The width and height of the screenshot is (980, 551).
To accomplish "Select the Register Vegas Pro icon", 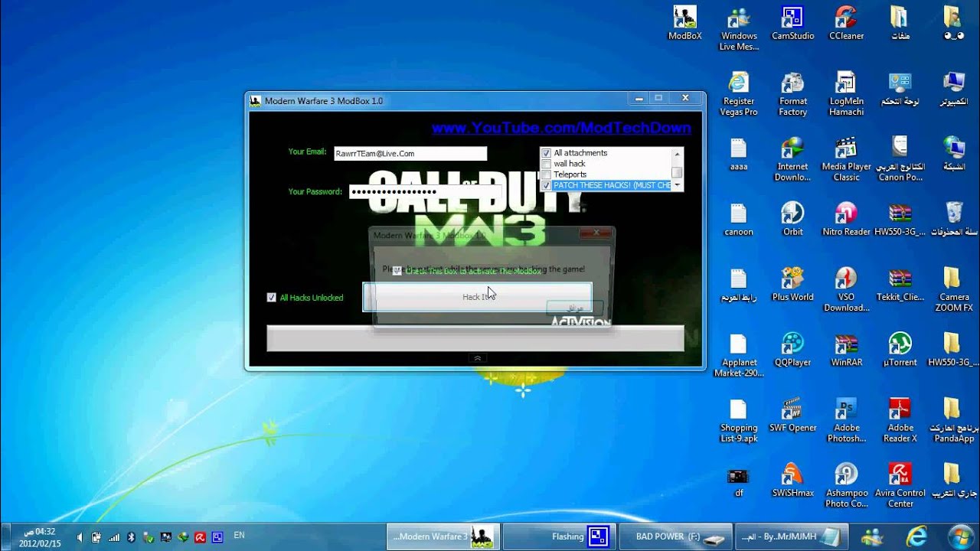I will point(739,93).
